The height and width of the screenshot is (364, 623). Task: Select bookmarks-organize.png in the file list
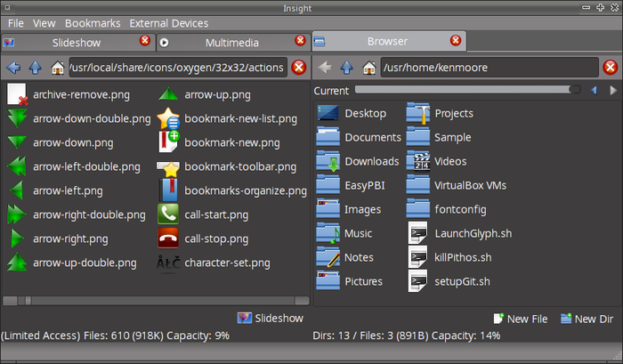click(x=245, y=190)
